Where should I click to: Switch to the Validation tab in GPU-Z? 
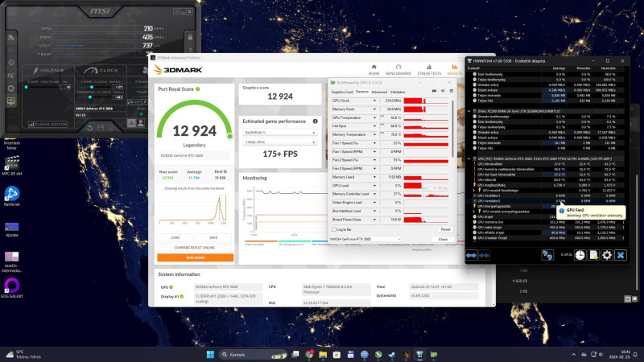point(397,92)
